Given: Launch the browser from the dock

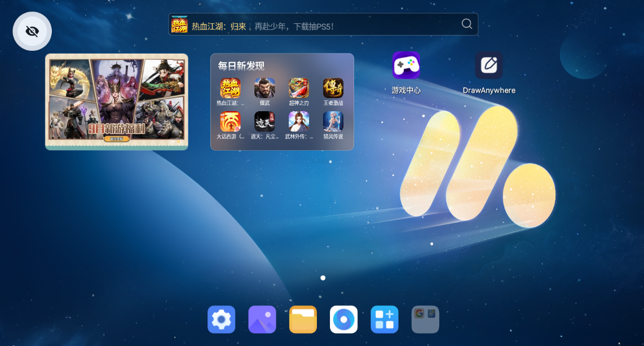Looking at the screenshot, I should tap(343, 319).
